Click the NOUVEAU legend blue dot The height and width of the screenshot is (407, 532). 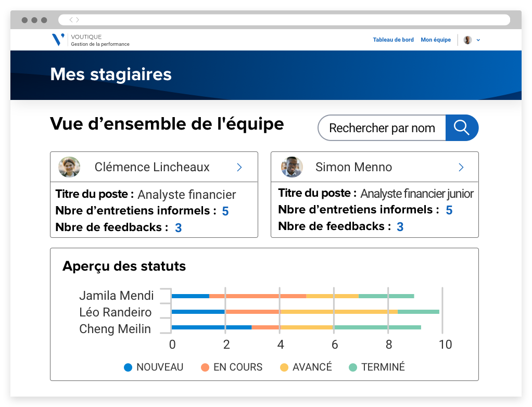pos(128,367)
